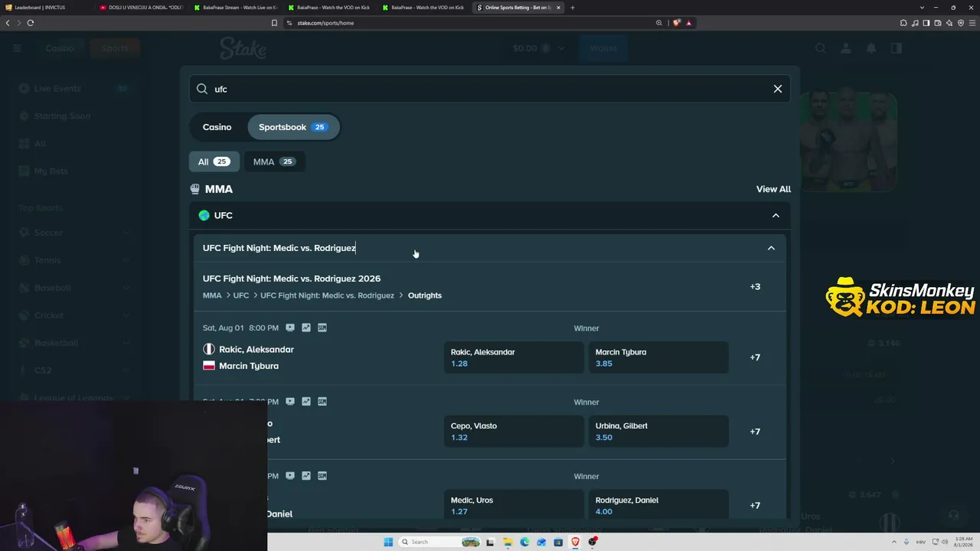The width and height of the screenshot is (980, 551).
Task: Follow the MMA breadcrumb link
Action: [x=212, y=295]
